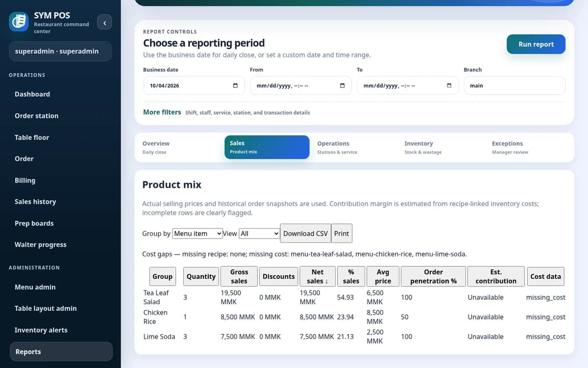Image resolution: width=588 pixels, height=368 pixels.
Task: Sort table by Gross sales column
Action: (239, 276)
